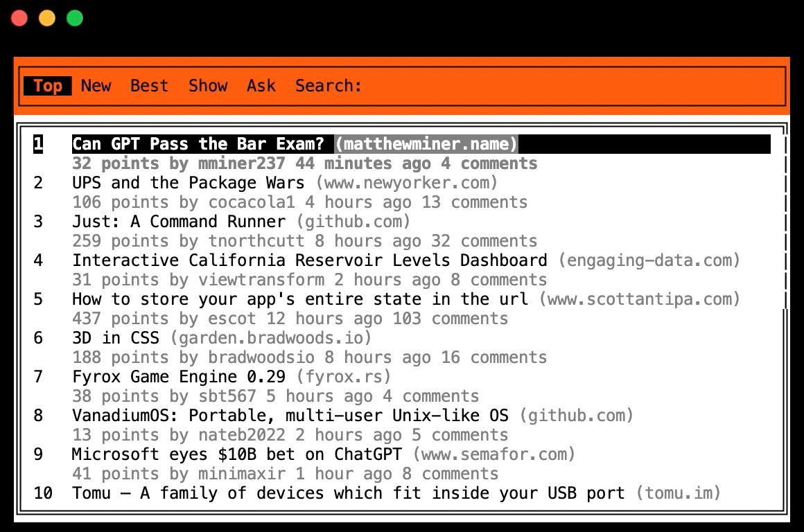804x532 pixels.
Task: Open "Just: A Command Runner" story
Action: point(178,222)
